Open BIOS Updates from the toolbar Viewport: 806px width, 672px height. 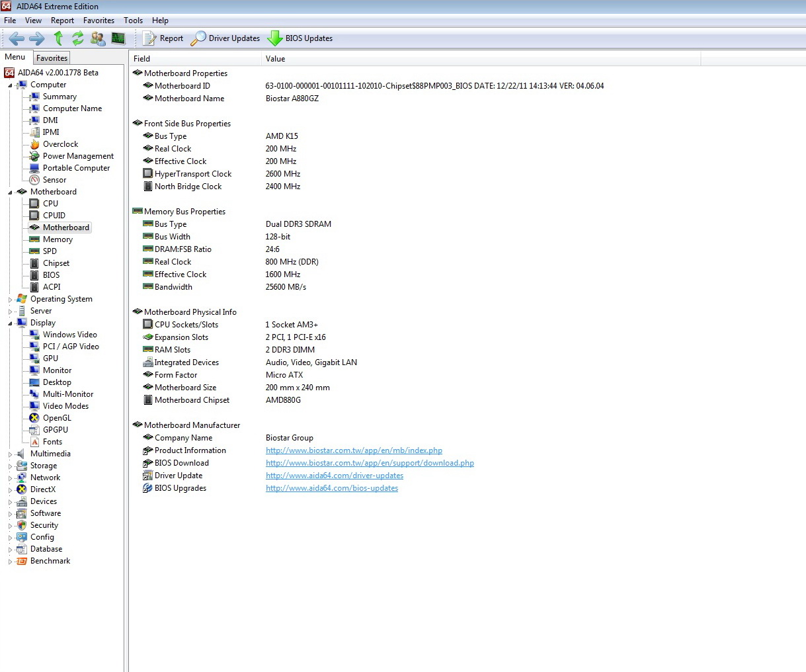[300, 38]
